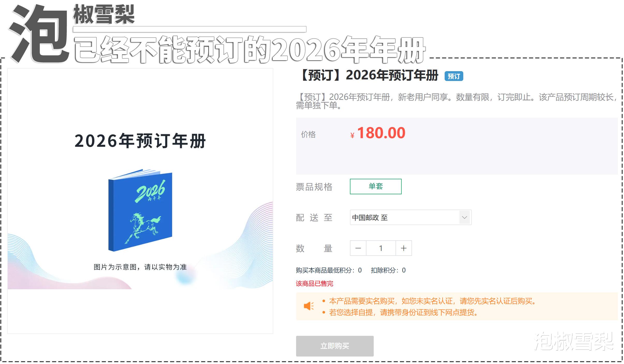Click the 【预订】2026年预订年册 product title
Viewport: 624px width, 364px height.
(x=368, y=76)
